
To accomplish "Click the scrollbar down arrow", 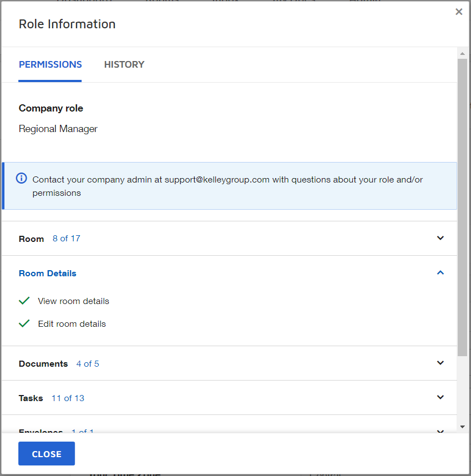I will [462, 427].
